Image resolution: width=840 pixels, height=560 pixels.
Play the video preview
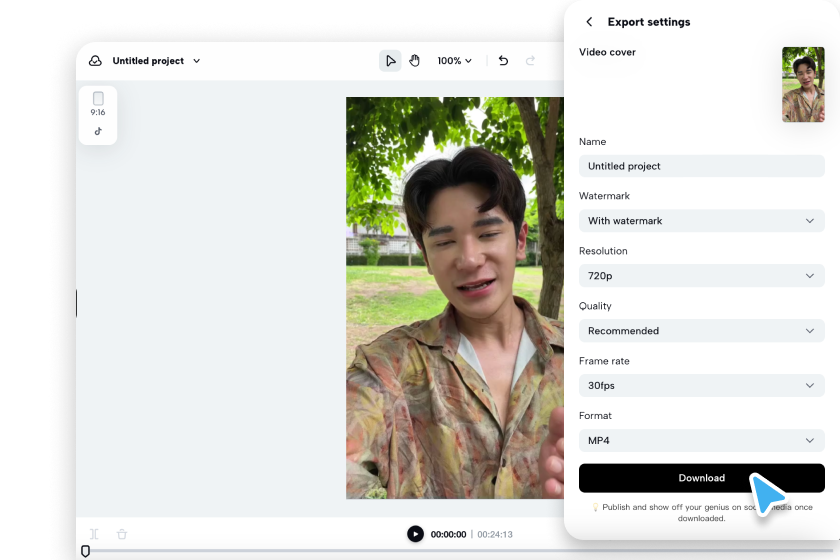(x=415, y=534)
